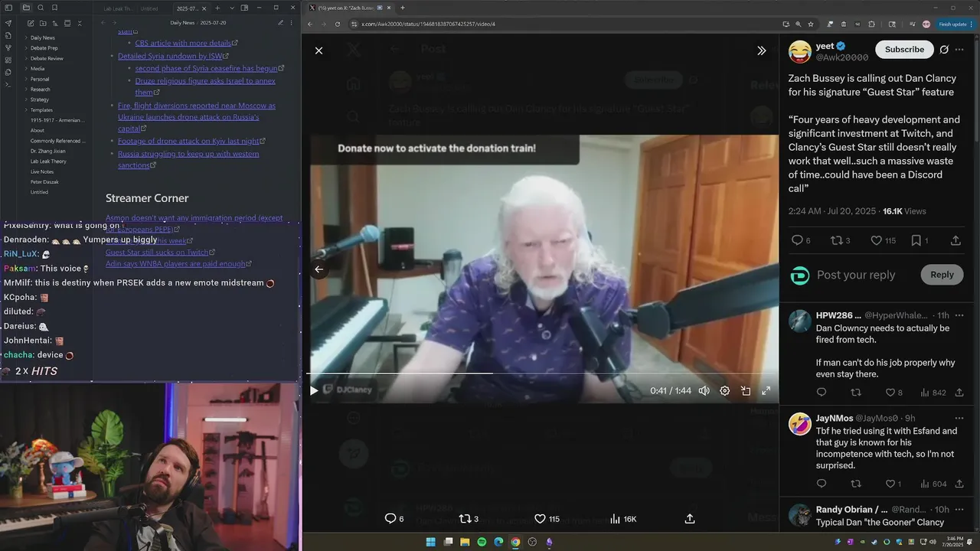Play the DJClancy video
Viewport: 980px width, 551px height.
tap(314, 390)
